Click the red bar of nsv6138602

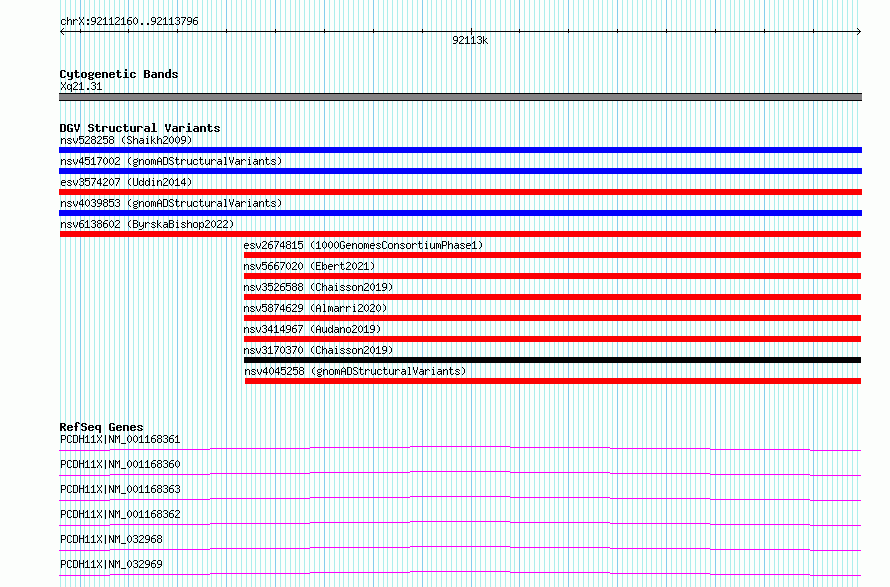(x=460, y=234)
